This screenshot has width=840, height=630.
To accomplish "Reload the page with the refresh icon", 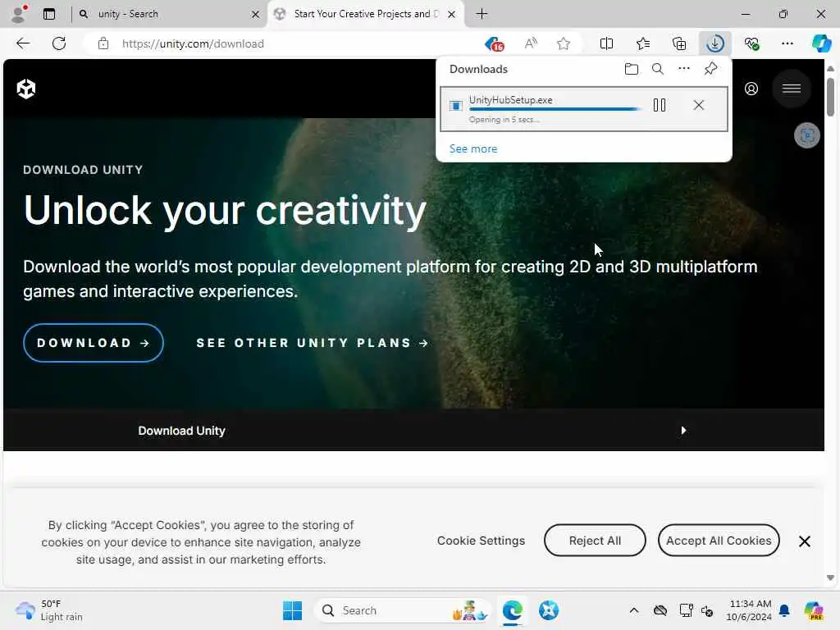I will coord(59,43).
